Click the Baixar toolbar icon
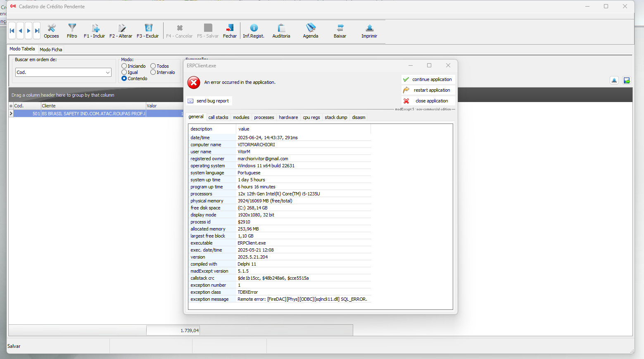 (340, 28)
